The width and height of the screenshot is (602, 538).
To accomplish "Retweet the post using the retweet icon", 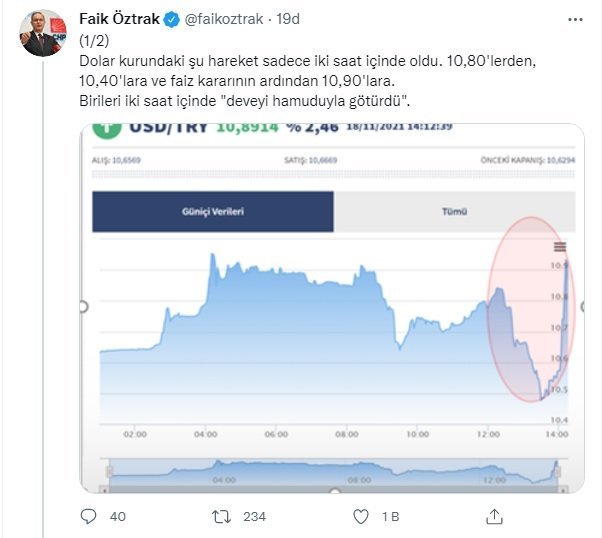I will point(225,517).
